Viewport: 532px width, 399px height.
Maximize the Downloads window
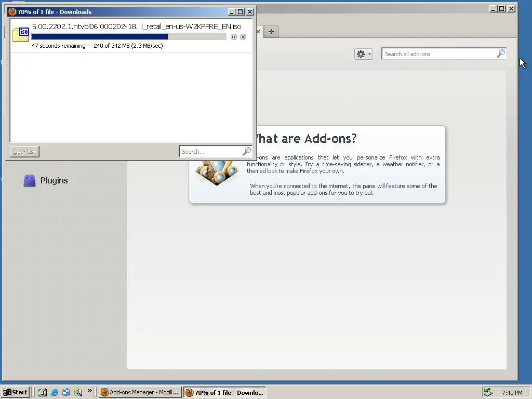click(x=240, y=12)
